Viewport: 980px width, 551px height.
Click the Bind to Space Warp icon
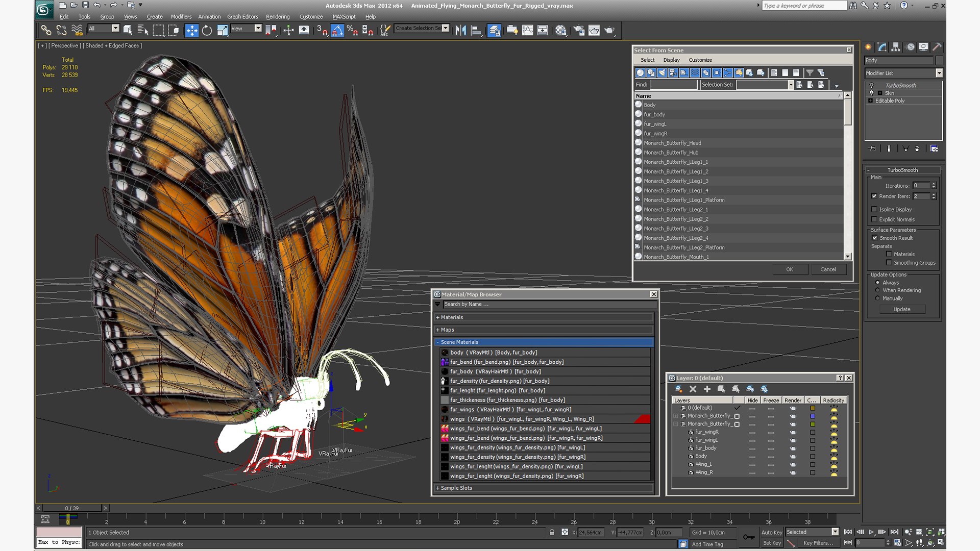[77, 31]
